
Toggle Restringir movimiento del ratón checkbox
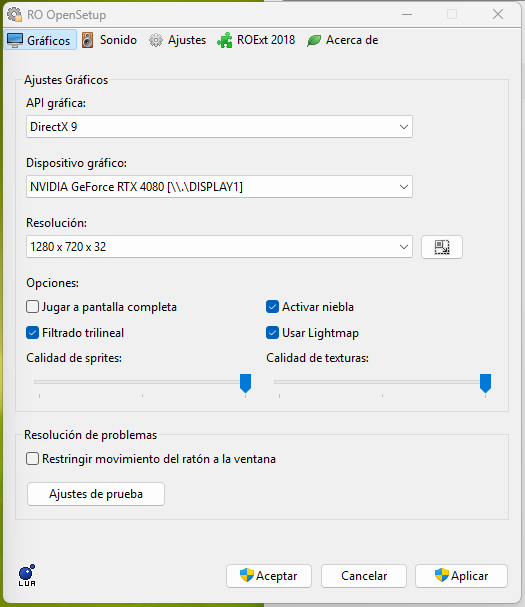33,459
